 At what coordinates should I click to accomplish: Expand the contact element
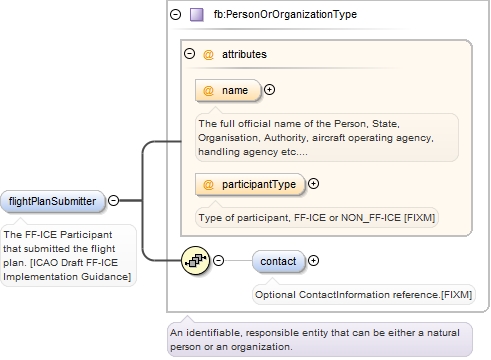click(x=313, y=261)
